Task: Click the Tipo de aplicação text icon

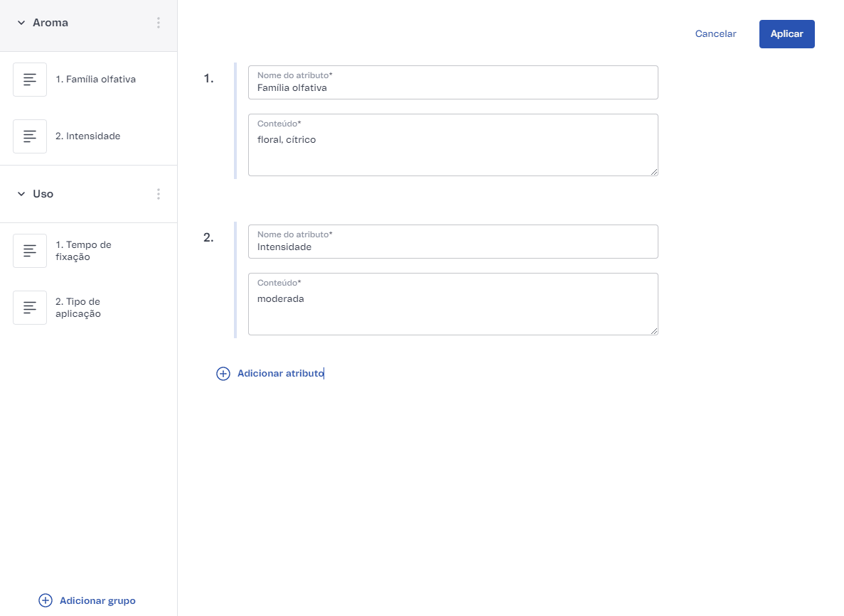Action: [x=30, y=308]
